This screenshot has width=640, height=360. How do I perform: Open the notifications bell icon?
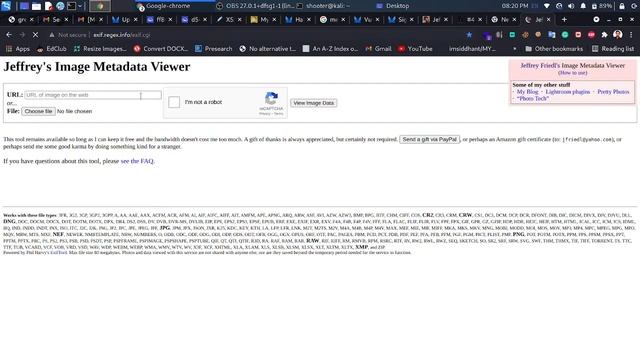coord(583,6)
